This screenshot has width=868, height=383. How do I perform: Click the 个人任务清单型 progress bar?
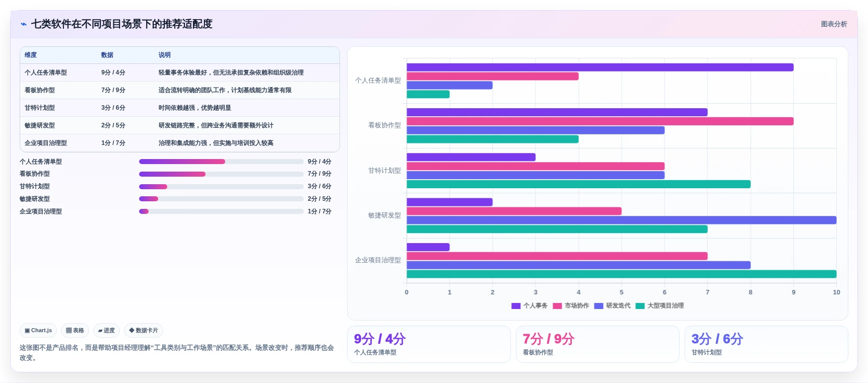(x=221, y=162)
